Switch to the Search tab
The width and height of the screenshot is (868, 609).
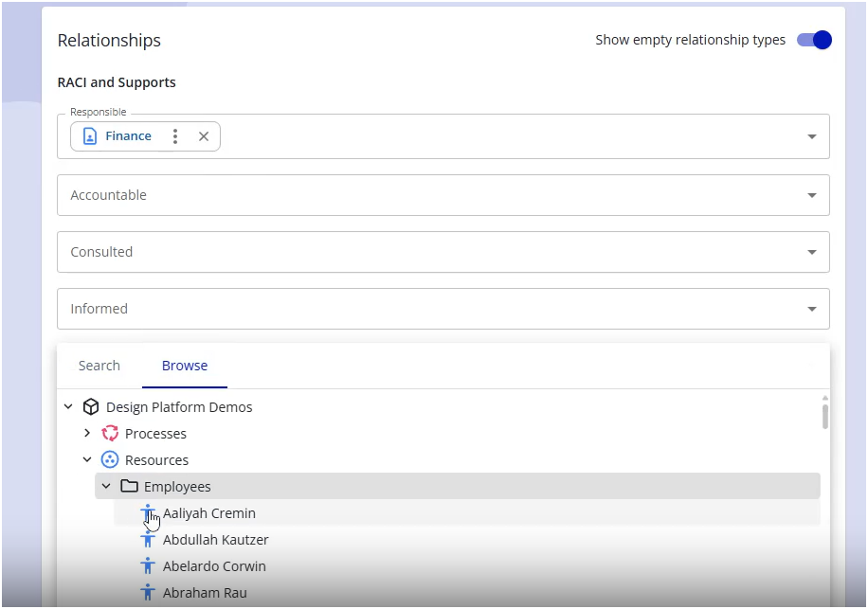[99, 366]
